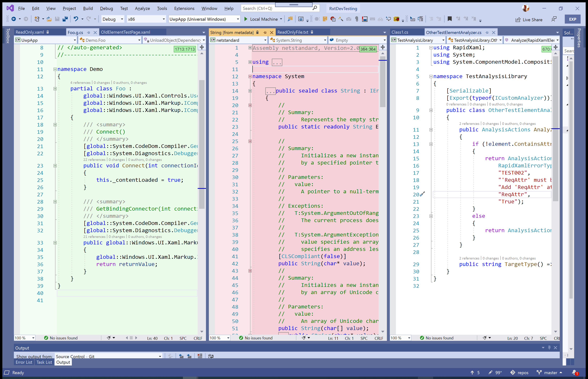Click the Live Share button
Viewport: 588px width, 379px height.
529,19
